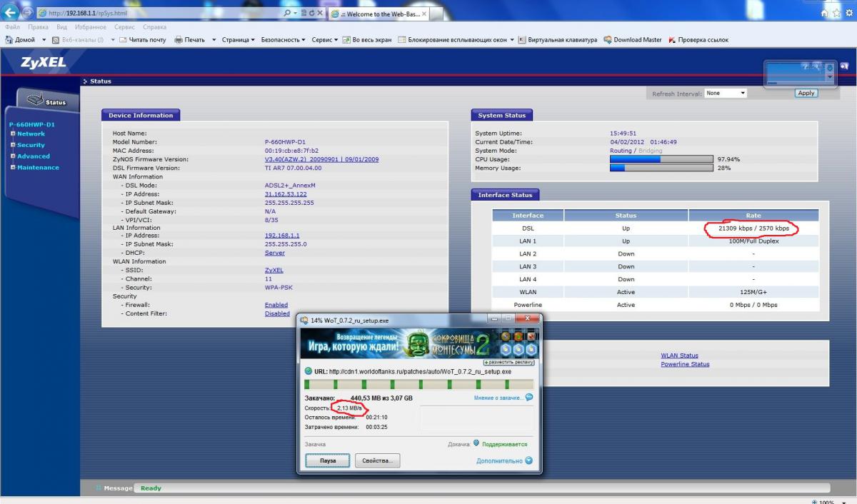Expand the Network tree node
Screen dimensions: 857x504
click(12, 133)
